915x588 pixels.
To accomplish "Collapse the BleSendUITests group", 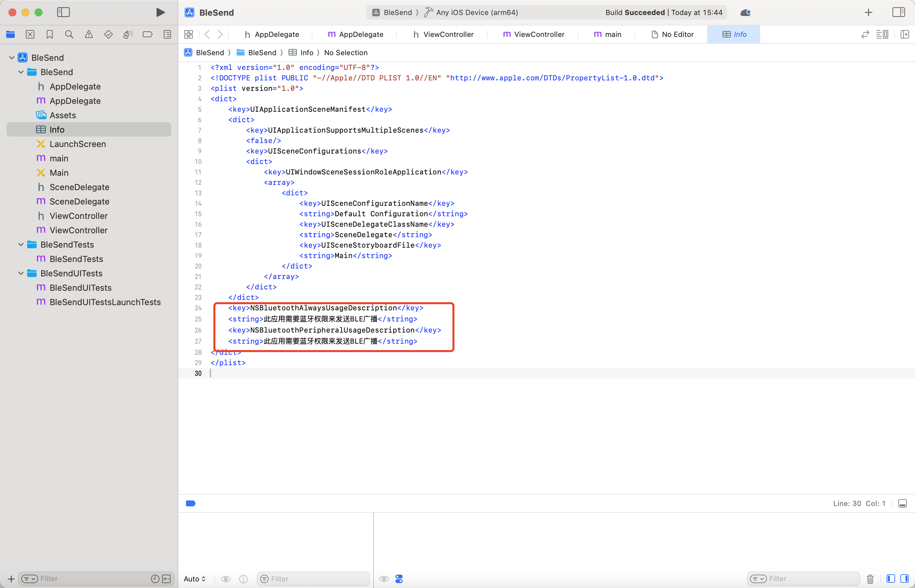I will (21, 273).
